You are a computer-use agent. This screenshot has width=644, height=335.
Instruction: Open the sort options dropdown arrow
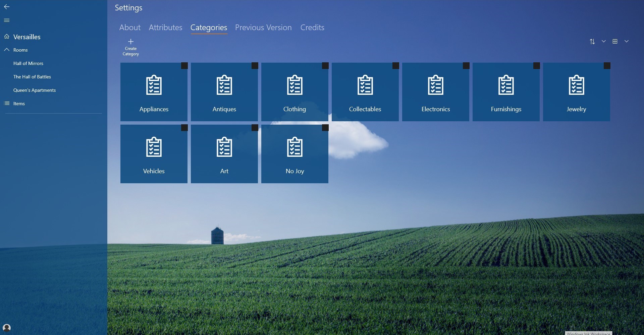pos(604,41)
